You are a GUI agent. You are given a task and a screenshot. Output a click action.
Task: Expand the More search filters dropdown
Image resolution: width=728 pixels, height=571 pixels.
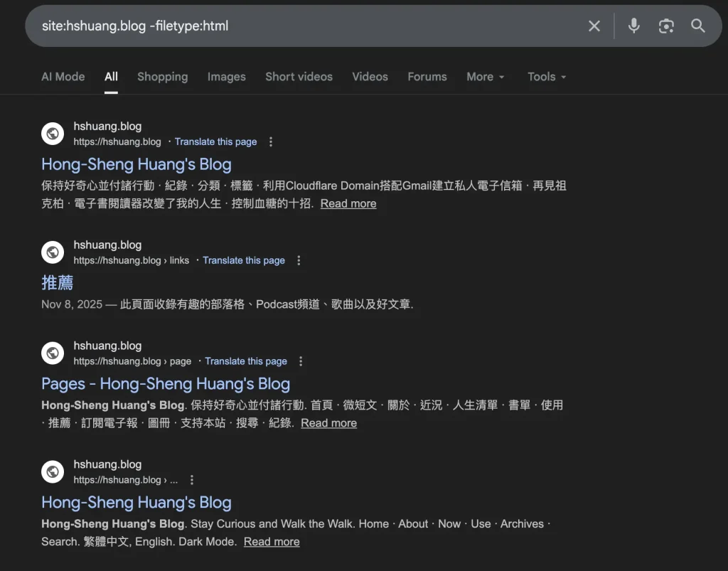(x=486, y=77)
